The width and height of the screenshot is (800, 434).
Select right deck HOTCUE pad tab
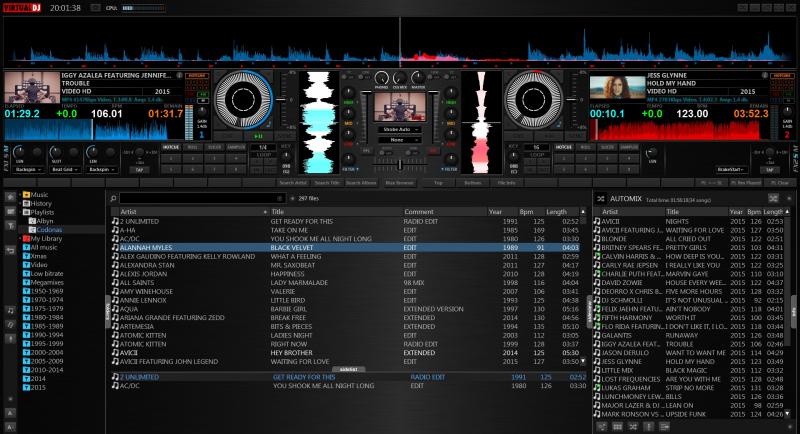564,147
